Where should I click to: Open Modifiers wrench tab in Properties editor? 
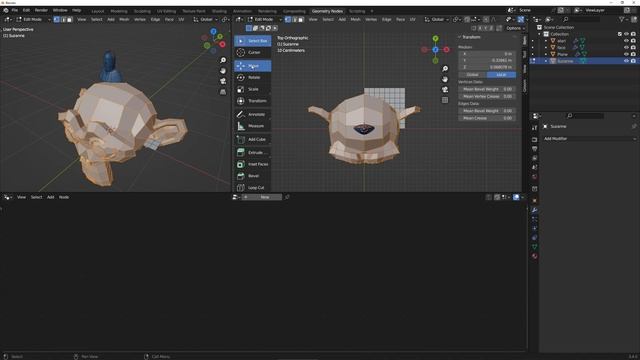534,210
